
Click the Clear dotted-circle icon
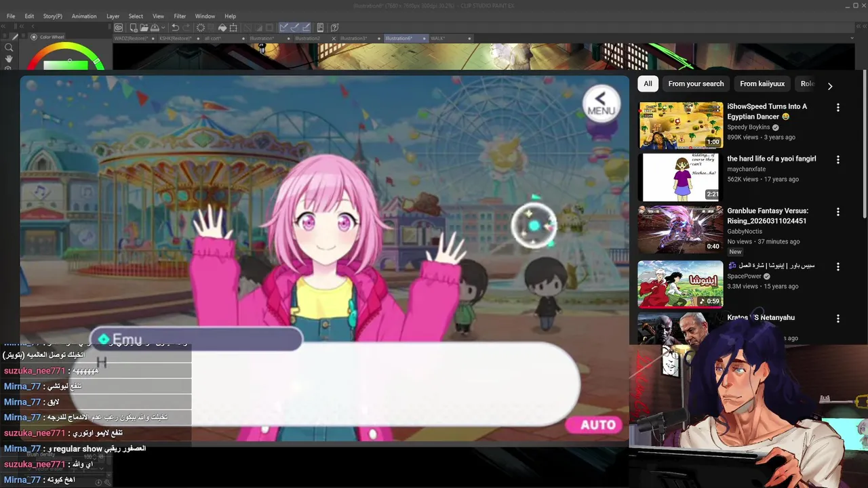[201, 28]
